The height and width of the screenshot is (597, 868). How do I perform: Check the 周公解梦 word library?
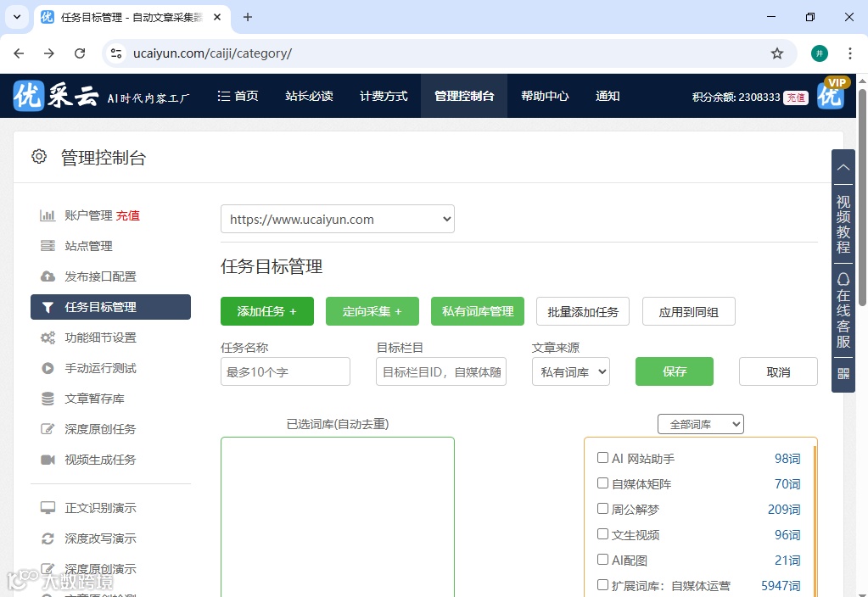[x=602, y=509]
